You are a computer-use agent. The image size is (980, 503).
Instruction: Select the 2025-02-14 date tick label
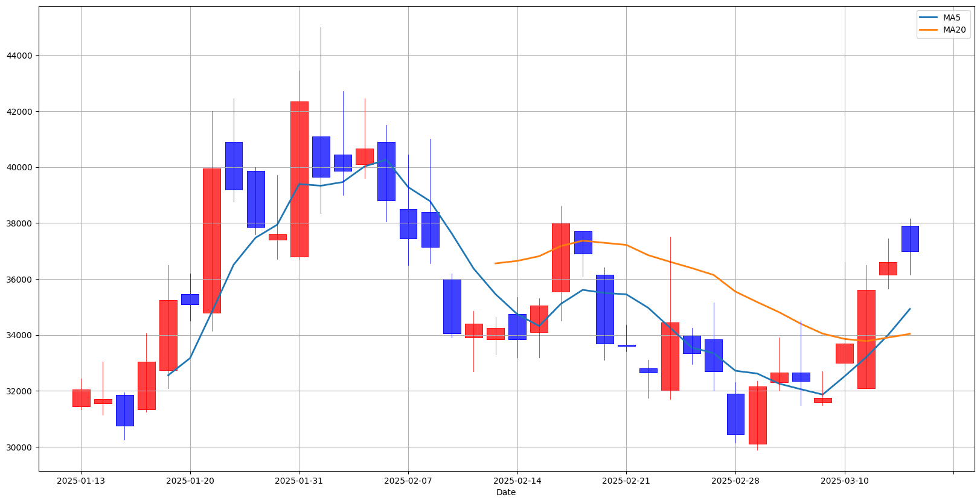(517, 481)
